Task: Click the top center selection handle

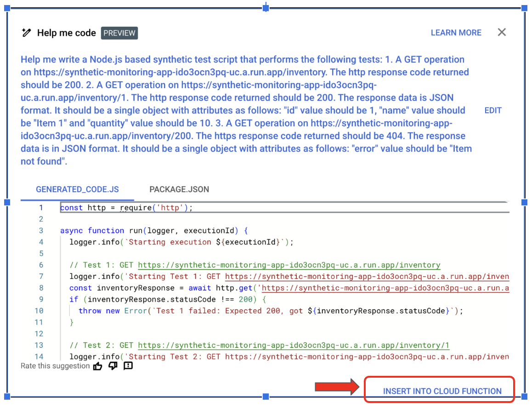Action: coord(266,8)
